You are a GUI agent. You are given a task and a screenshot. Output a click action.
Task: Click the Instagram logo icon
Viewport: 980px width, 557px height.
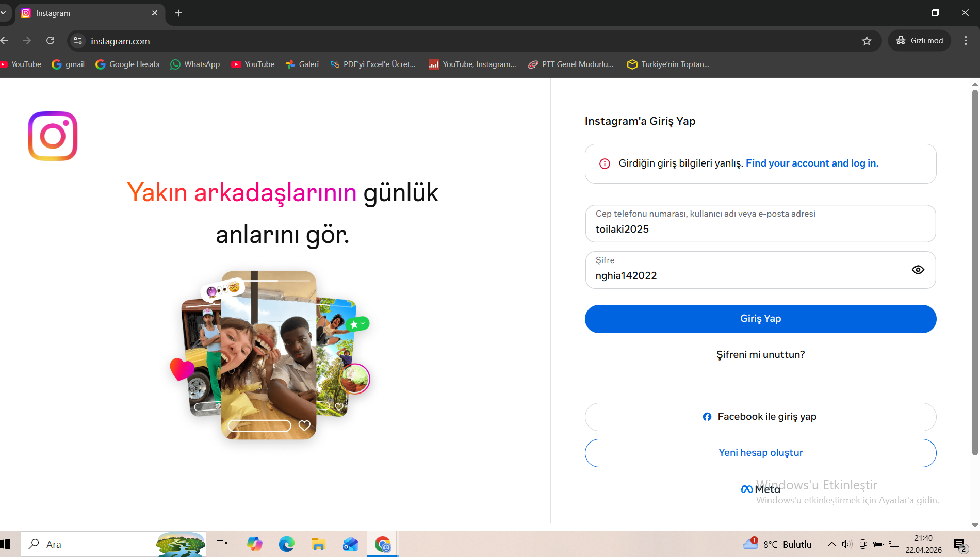click(x=53, y=136)
